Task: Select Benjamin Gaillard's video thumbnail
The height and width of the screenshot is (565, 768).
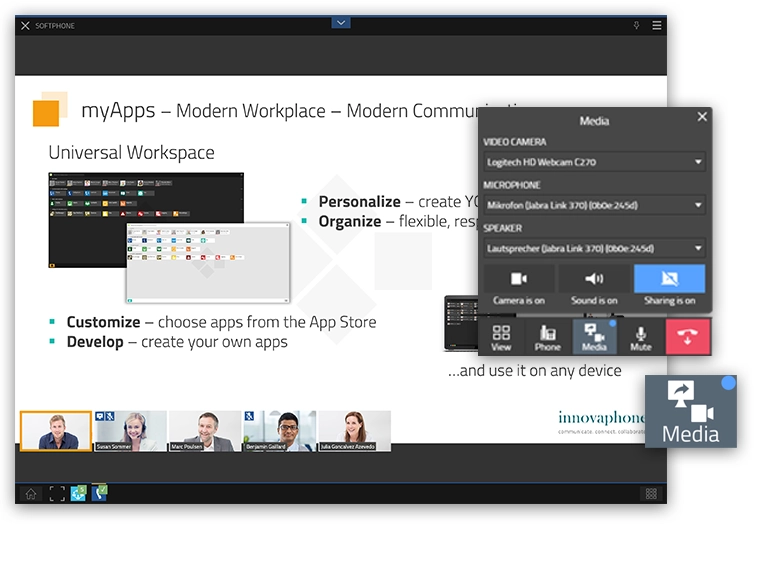Action: coord(280,431)
